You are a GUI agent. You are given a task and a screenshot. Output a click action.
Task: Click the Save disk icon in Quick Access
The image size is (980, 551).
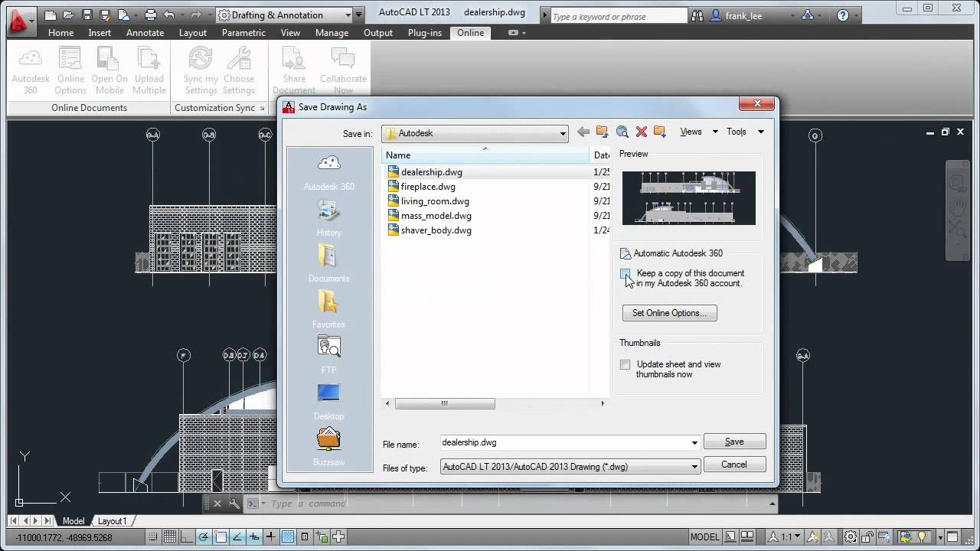[x=87, y=15]
